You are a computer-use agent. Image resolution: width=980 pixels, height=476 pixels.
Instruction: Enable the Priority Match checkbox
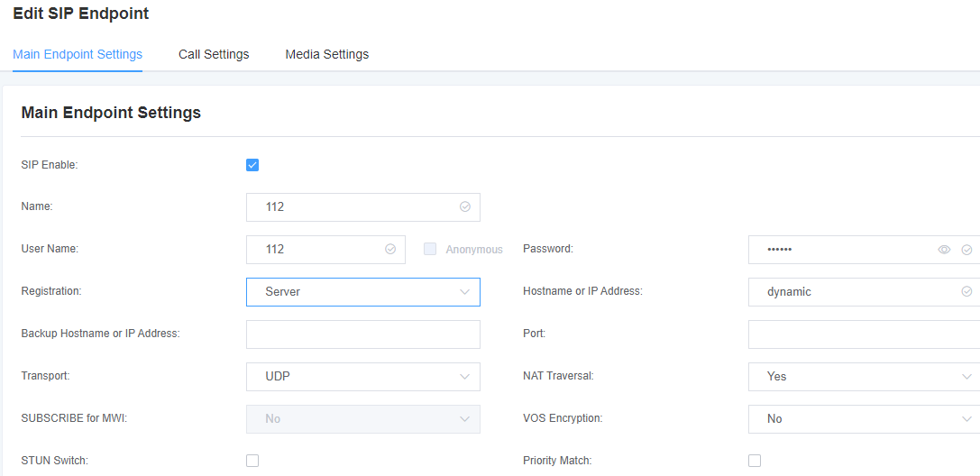pyautogui.click(x=755, y=461)
